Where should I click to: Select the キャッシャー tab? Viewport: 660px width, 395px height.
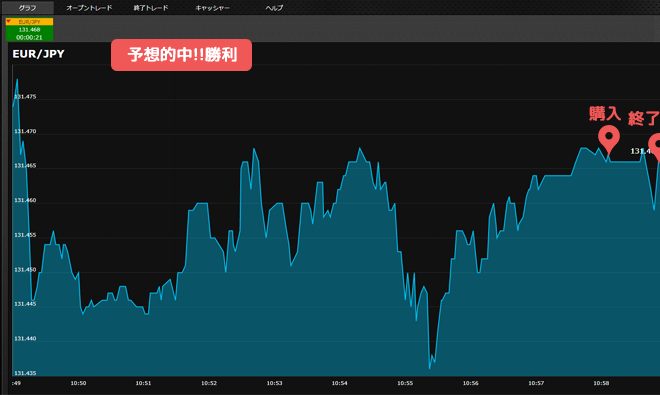point(213,8)
